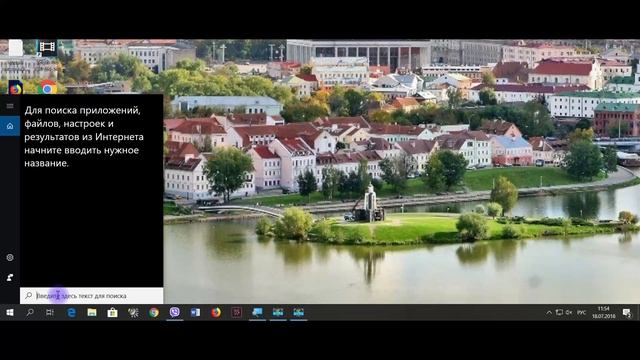
Task: Select the film strip desktop icon
Action: click(47, 48)
